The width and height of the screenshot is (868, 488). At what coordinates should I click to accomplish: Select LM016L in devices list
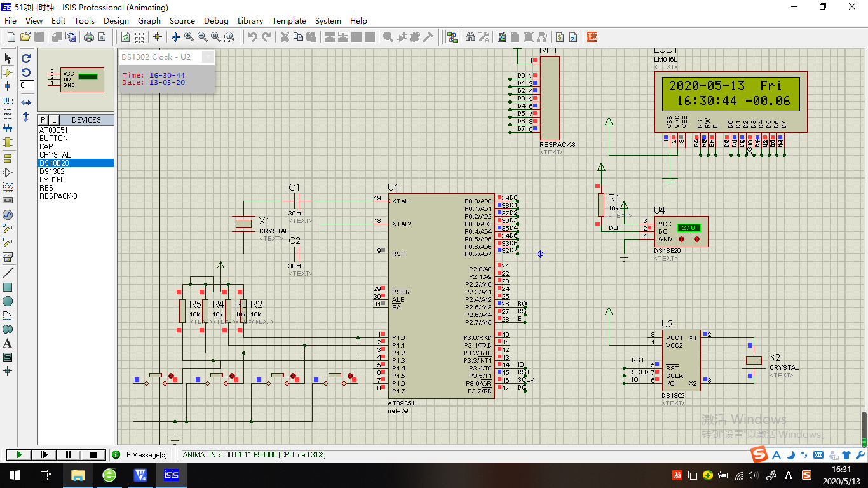point(76,180)
